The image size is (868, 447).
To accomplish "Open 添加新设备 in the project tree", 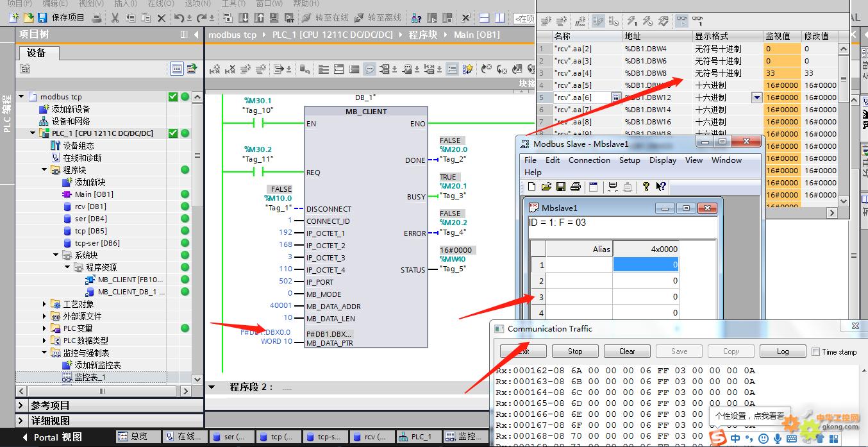I will point(71,109).
